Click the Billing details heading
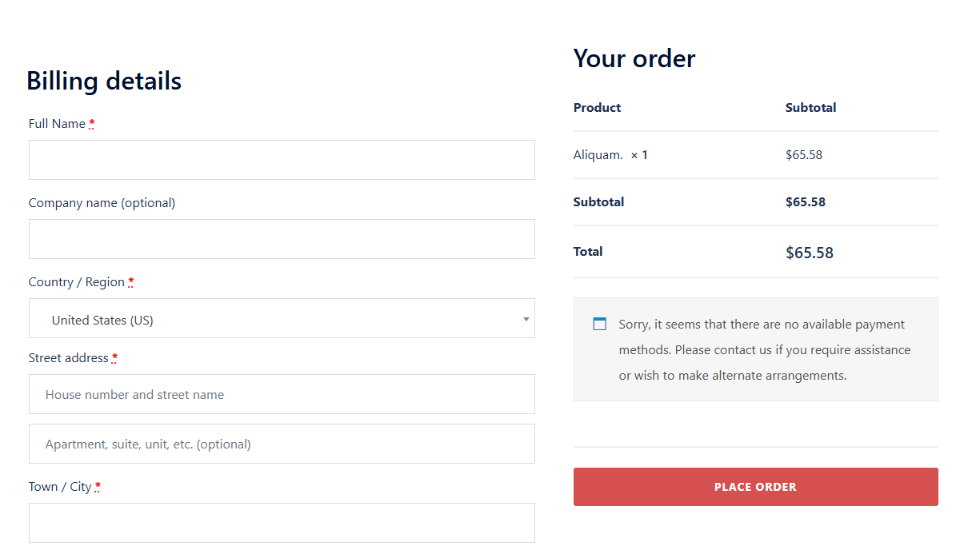 click(104, 81)
